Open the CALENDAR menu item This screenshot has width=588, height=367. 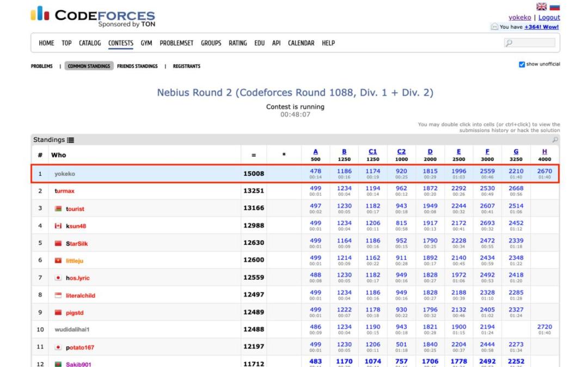pos(301,43)
